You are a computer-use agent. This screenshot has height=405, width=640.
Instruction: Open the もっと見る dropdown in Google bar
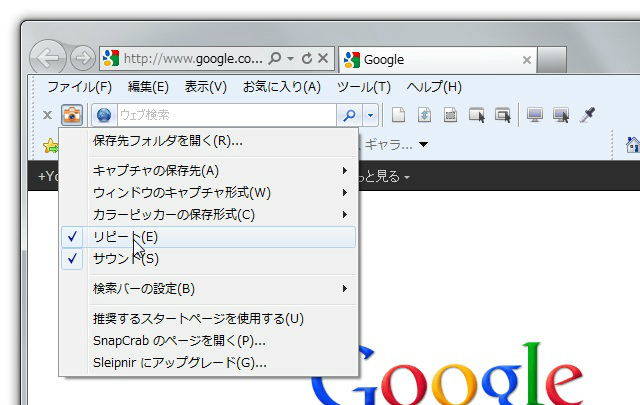point(384,176)
